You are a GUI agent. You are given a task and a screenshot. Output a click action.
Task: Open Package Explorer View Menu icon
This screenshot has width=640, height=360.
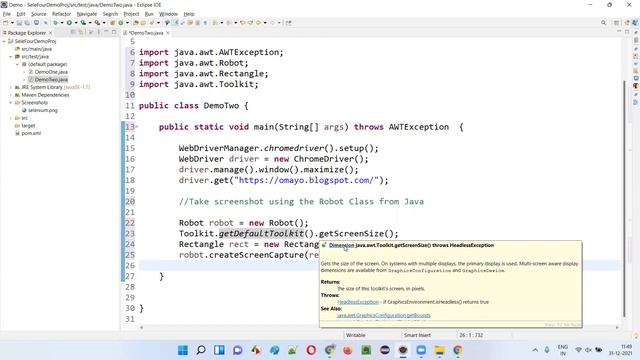coord(98,32)
